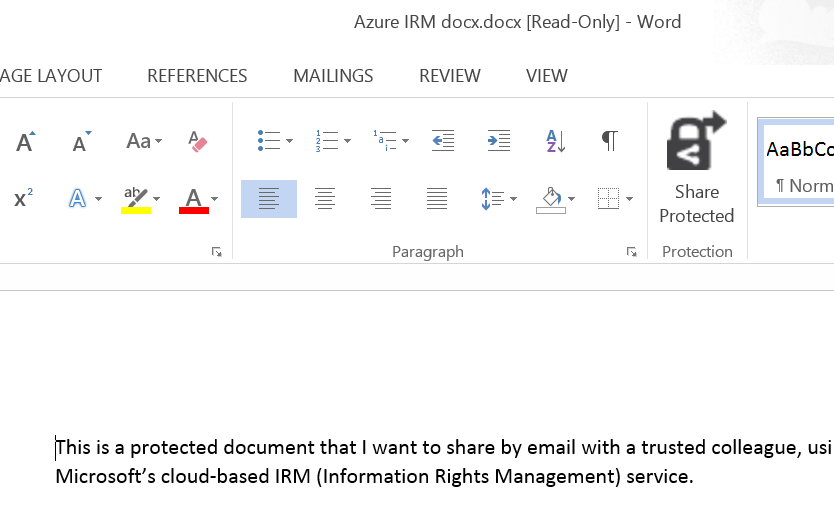
Task: Open Text Effects dropdown arrow
Action: (98, 199)
